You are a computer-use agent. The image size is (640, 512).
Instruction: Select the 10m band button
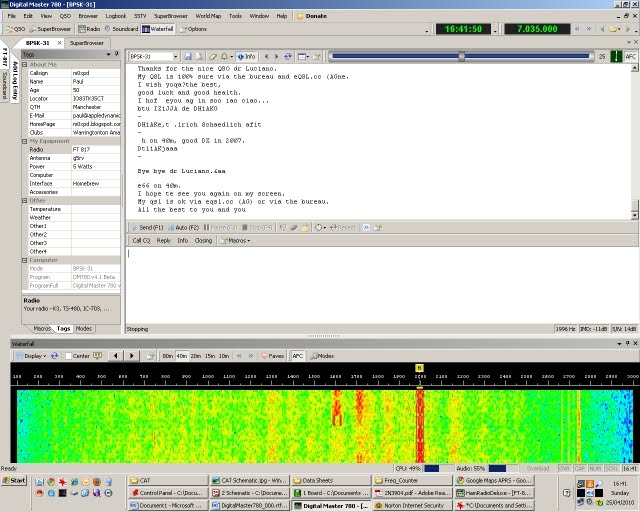pyautogui.click(x=224, y=356)
